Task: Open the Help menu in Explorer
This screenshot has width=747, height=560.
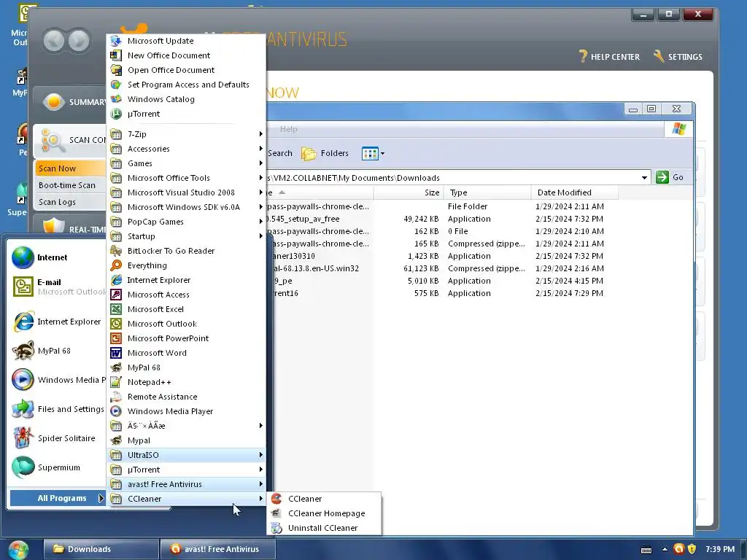Action: [x=288, y=129]
